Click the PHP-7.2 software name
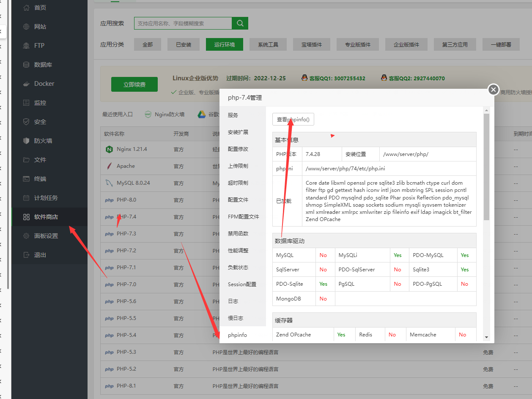Screen dimensions: 532x399 click(x=126, y=251)
